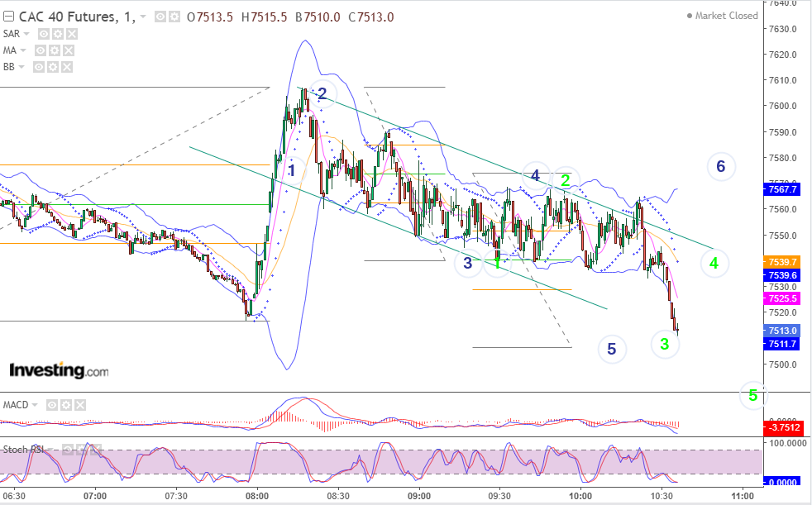812x505 pixels.
Task: Hide the BB indicator with eye icon
Action: click(x=39, y=67)
